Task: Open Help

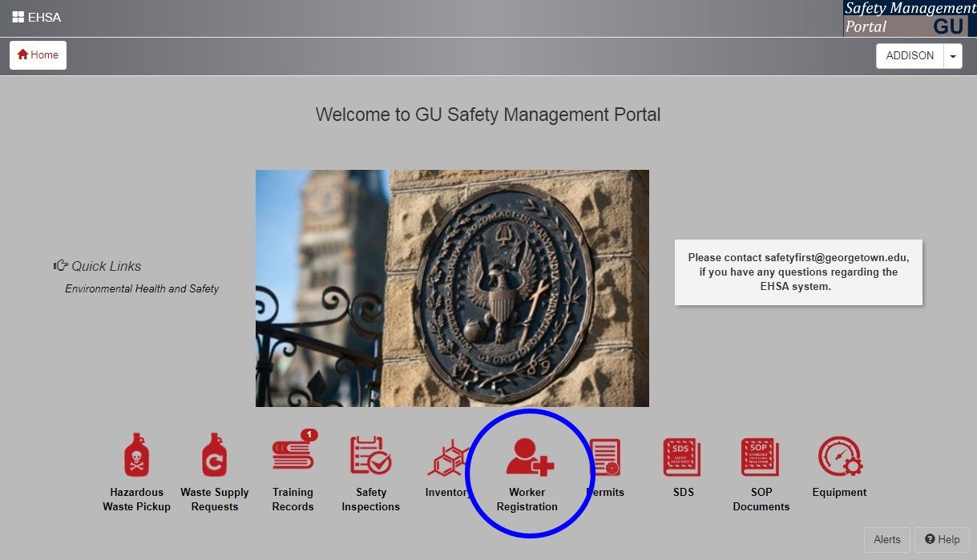Action: pos(942,539)
